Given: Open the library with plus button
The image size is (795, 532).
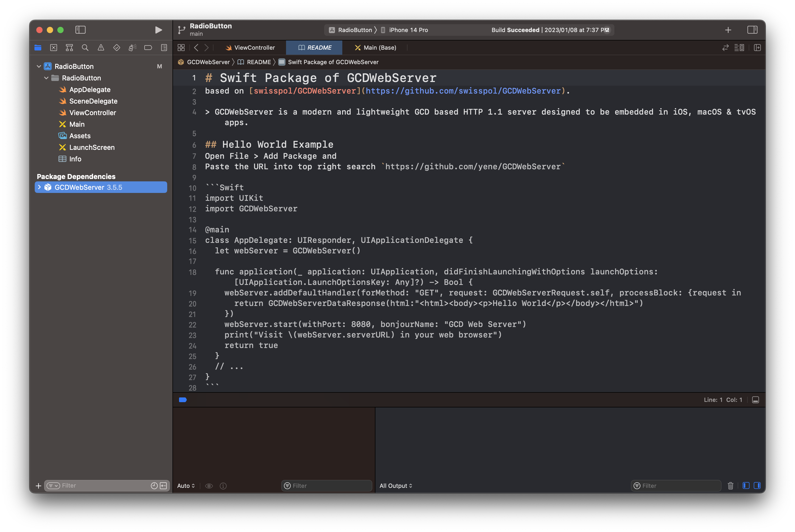Looking at the screenshot, I should [728, 30].
